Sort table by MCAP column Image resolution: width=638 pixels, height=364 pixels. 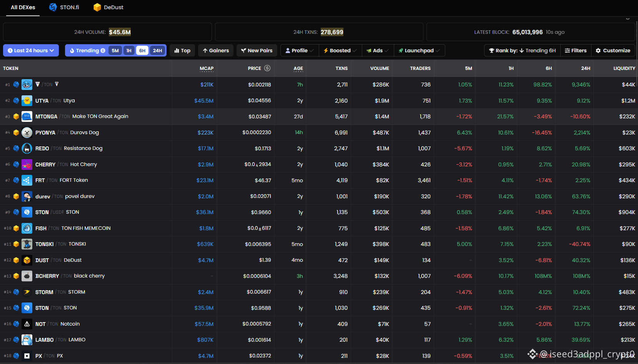click(207, 68)
